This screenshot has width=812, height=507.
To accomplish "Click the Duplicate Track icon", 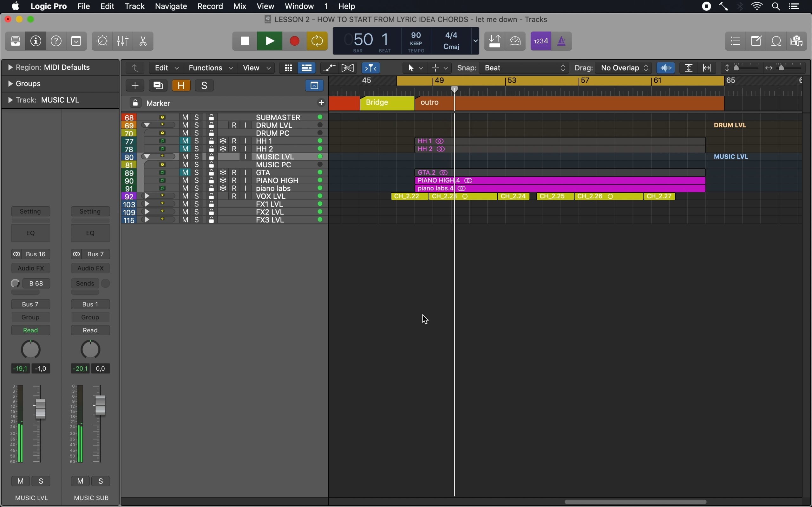I will (x=158, y=86).
